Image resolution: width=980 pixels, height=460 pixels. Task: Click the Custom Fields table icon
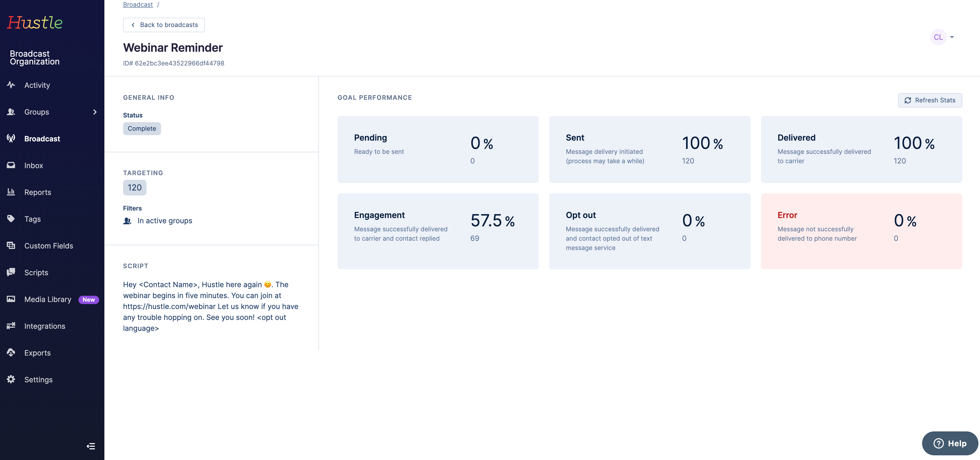pos(11,245)
